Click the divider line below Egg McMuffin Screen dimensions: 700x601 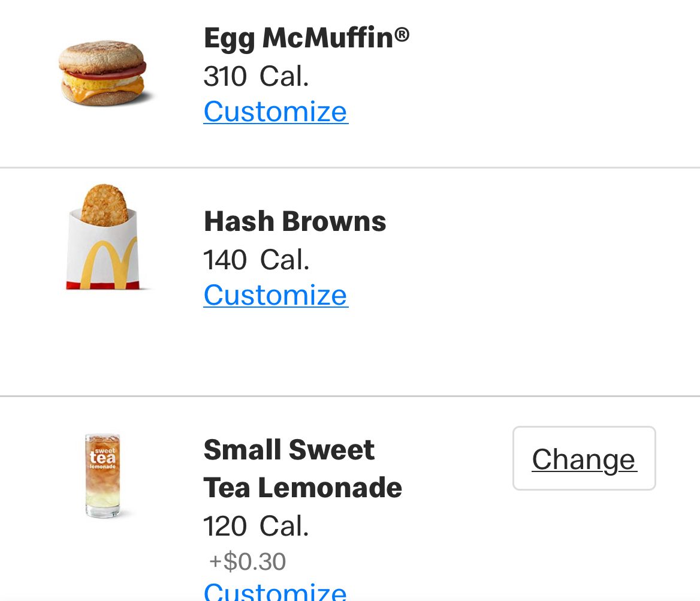[x=350, y=167]
